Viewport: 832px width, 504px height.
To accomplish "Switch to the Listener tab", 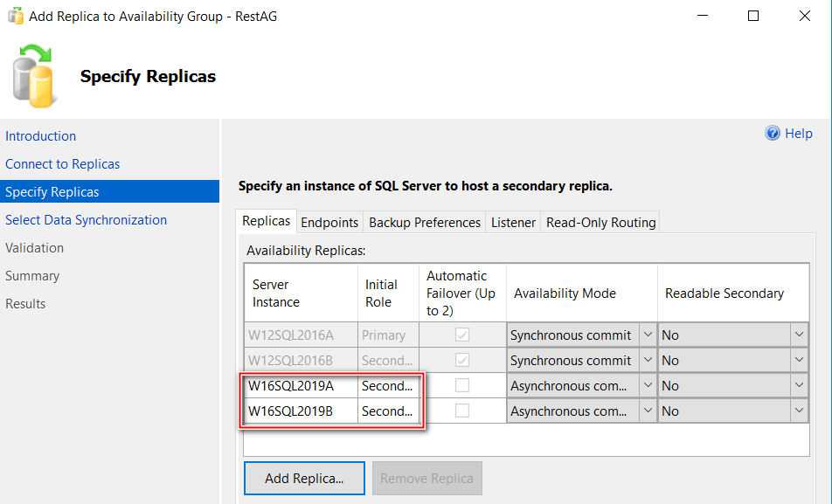I will 513,223.
